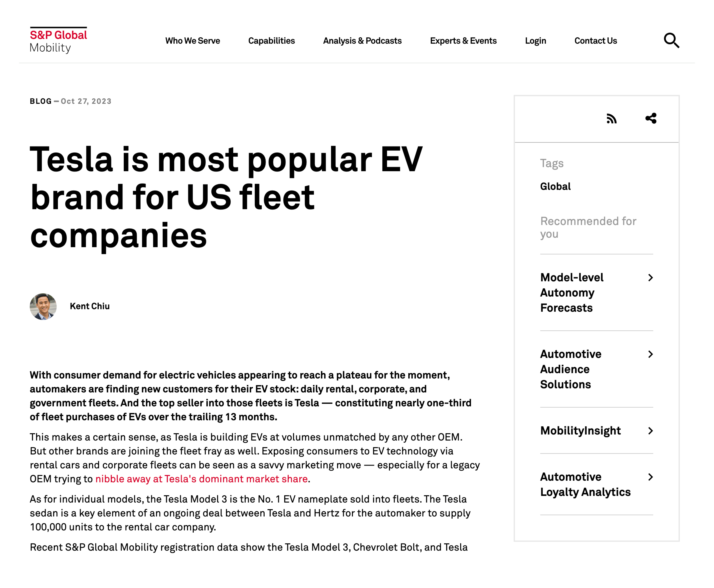Select the Global tag

[x=555, y=186]
